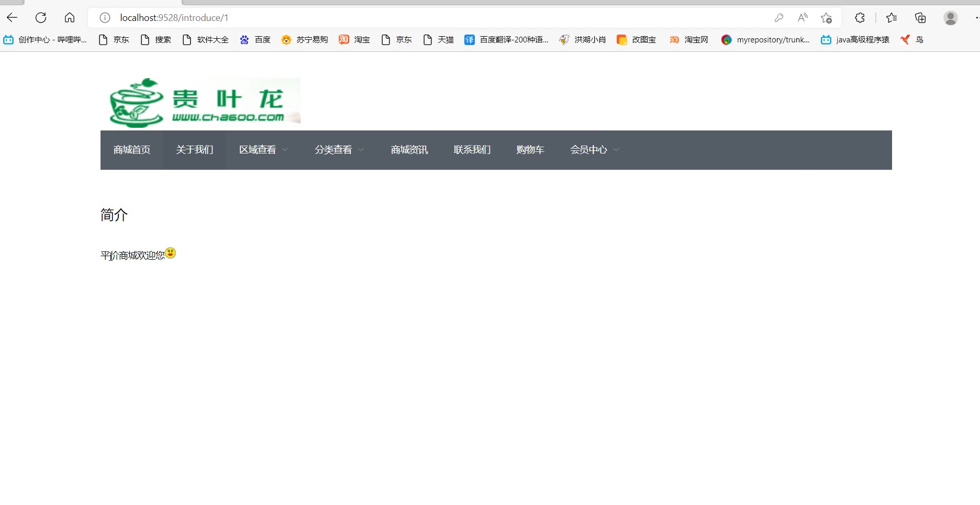Open the 百度 bookmark
This screenshot has height=505, width=980.
(x=255, y=40)
